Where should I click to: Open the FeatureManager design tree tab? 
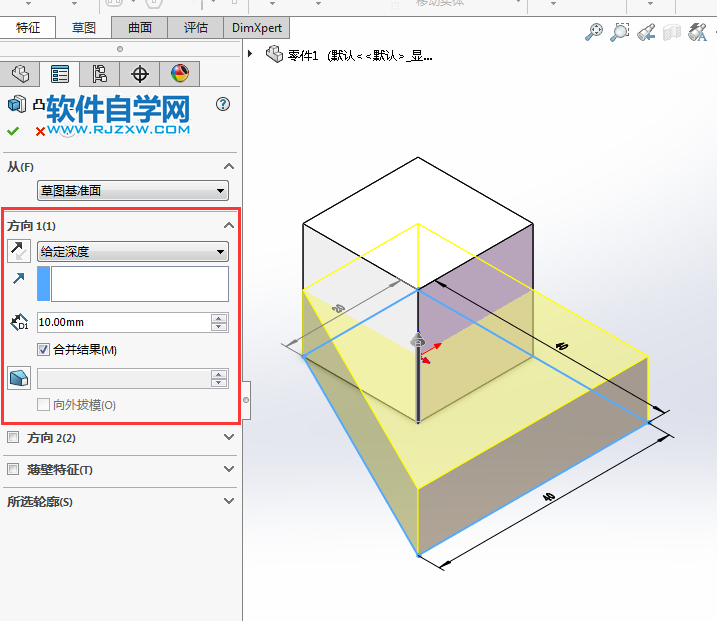[x=20, y=74]
